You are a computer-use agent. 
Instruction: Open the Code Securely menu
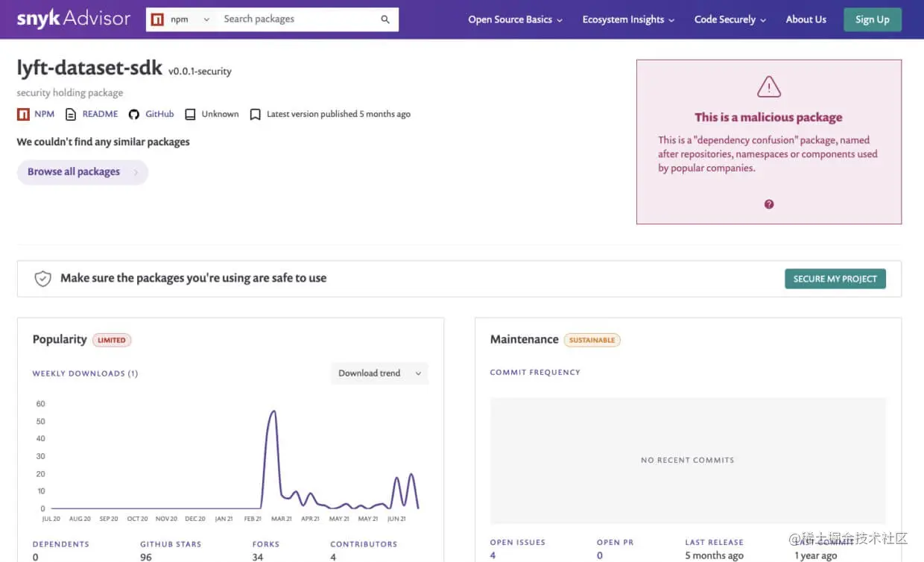pyautogui.click(x=729, y=20)
